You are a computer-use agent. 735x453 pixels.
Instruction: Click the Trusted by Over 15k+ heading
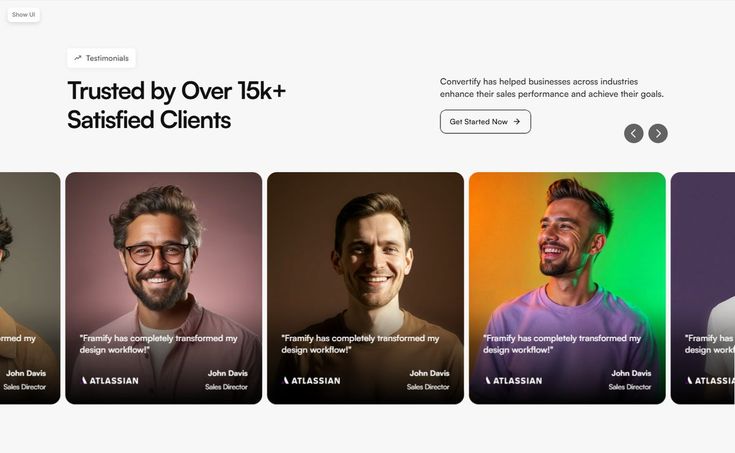(x=177, y=105)
